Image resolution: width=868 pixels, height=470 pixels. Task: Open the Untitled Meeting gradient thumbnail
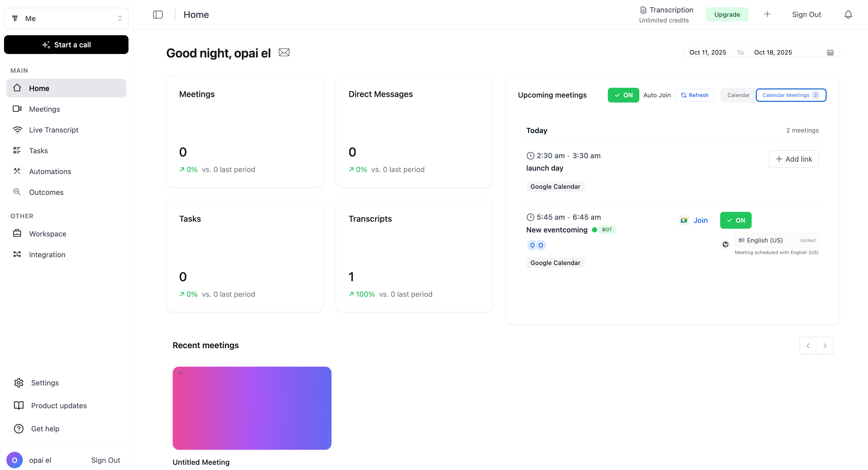point(252,408)
